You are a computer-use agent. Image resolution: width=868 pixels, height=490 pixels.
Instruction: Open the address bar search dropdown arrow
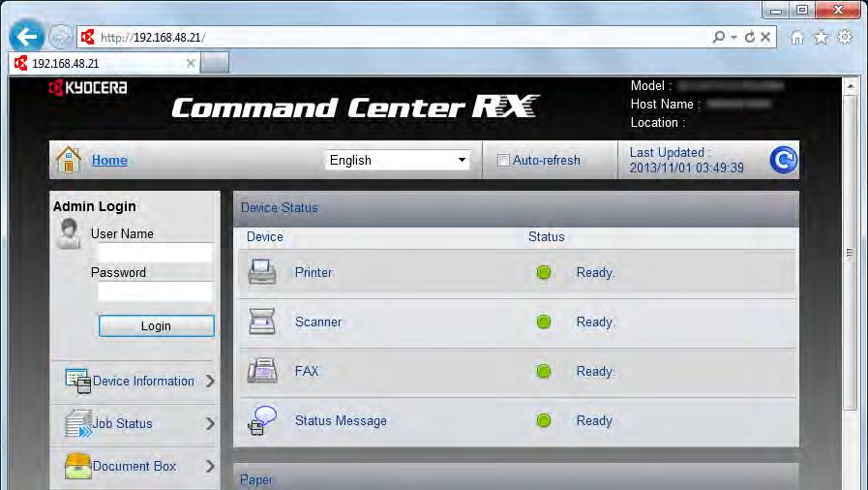(x=734, y=37)
